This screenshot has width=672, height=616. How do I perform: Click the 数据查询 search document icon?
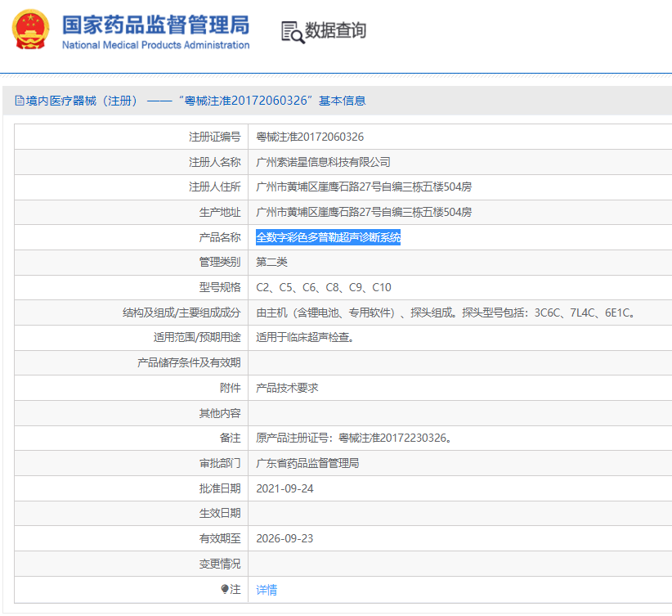click(x=293, y=32)
